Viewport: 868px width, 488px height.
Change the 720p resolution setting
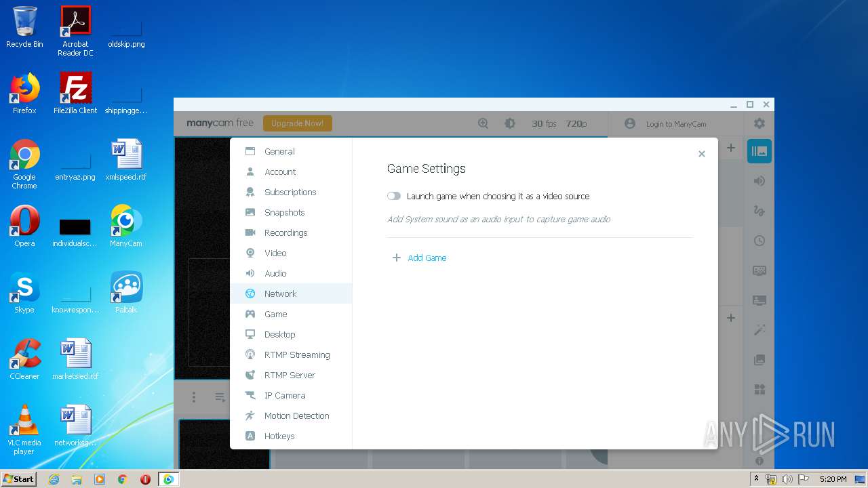click(576, 123)
